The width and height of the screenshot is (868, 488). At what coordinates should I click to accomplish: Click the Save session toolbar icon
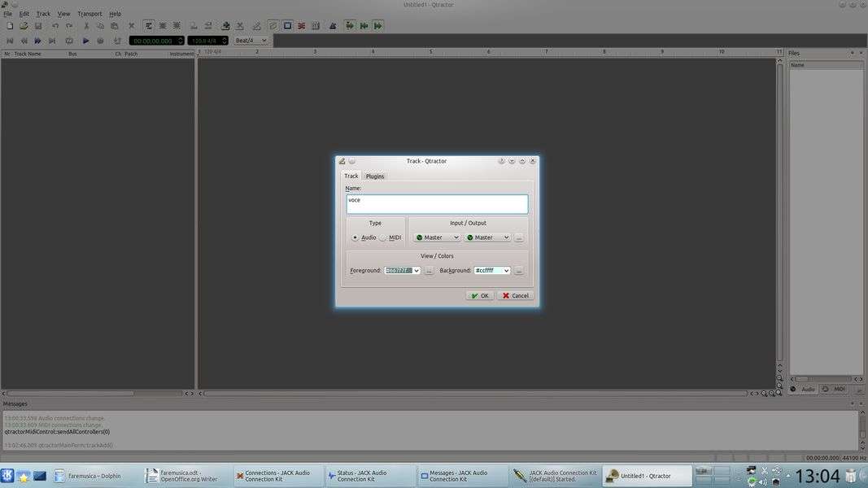point(37,26)
